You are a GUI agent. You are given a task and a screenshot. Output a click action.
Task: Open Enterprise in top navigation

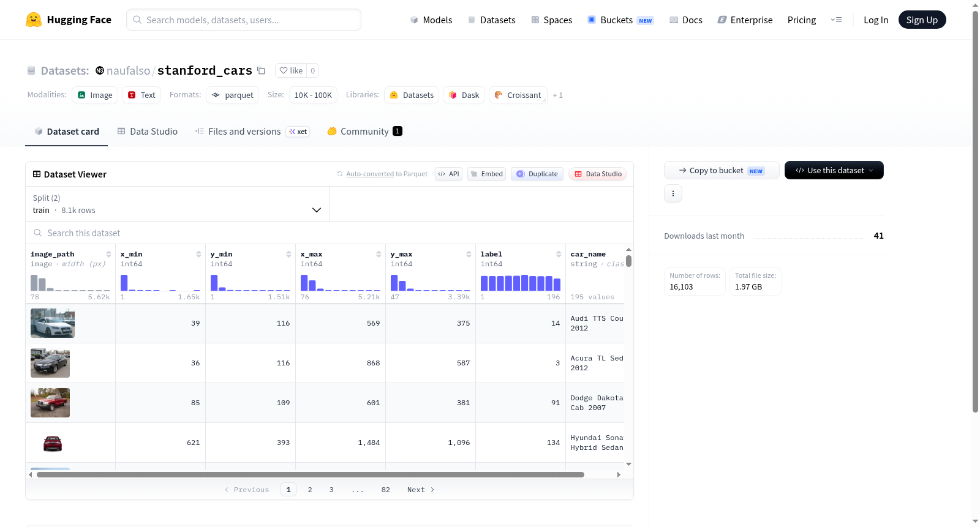pos(745,20)
